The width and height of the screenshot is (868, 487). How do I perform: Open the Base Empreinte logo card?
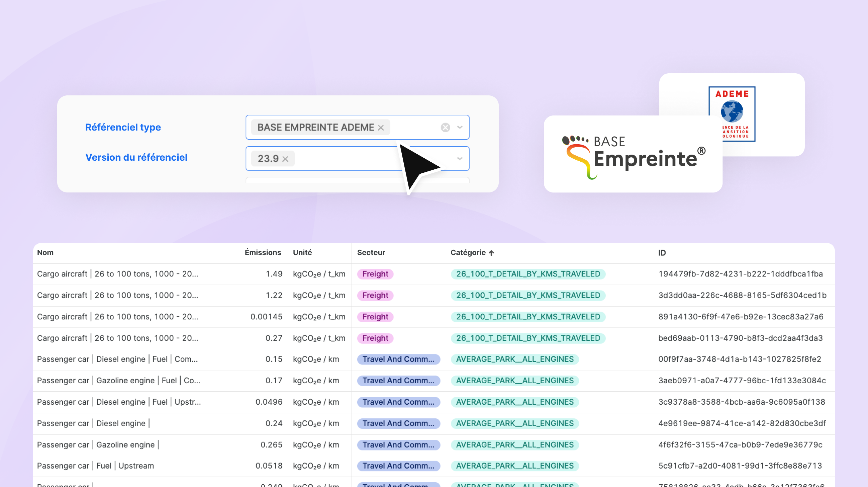[x=633, y=154]
